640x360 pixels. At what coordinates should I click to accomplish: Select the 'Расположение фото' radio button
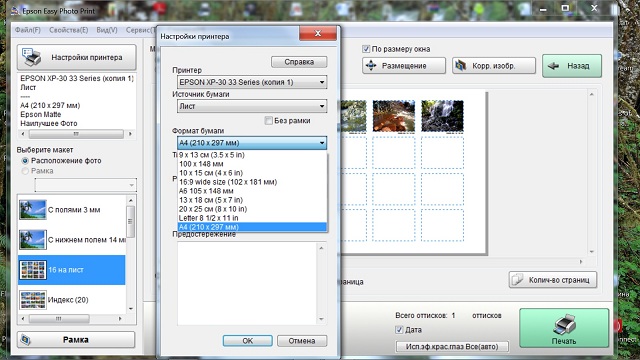click(x=25, y=161)
